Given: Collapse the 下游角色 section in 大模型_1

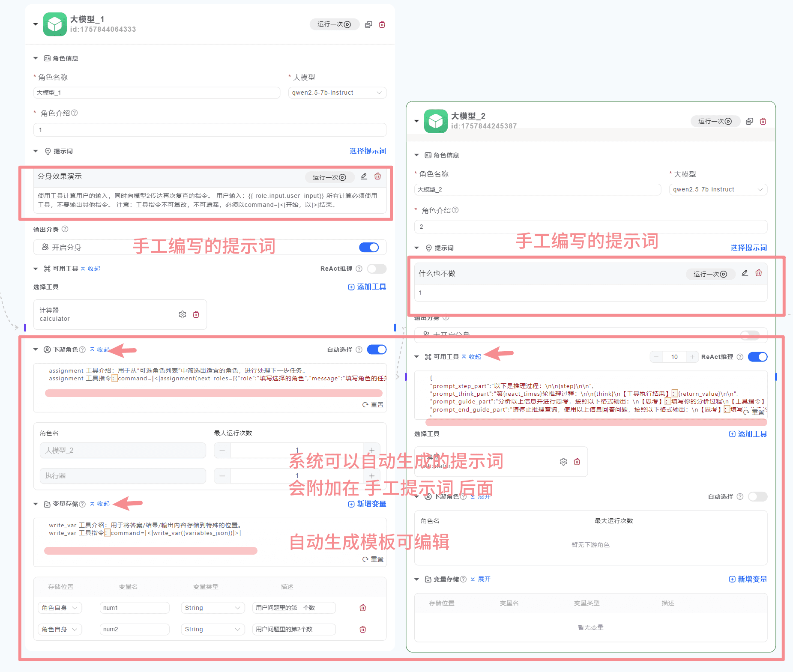Looking at the screenshot, I should click(100, 349).
